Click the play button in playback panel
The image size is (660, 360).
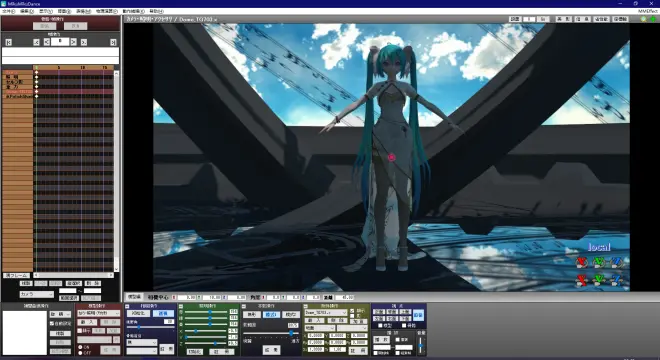[x=381, y=339]
